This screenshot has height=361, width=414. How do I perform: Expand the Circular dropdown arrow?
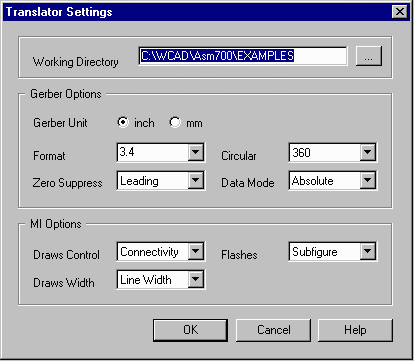pos(367,152)
